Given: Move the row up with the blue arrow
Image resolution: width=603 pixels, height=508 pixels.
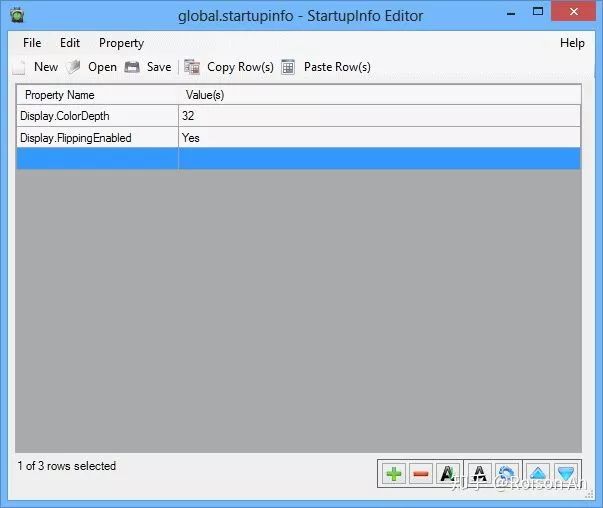Looking at the screenshot, I should click(x=538, y=474).
